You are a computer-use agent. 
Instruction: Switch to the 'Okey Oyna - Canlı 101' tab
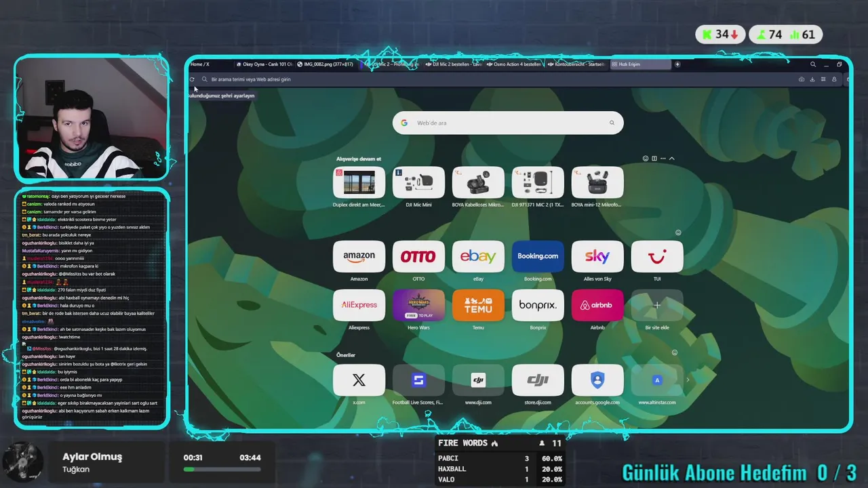(264, 64)
